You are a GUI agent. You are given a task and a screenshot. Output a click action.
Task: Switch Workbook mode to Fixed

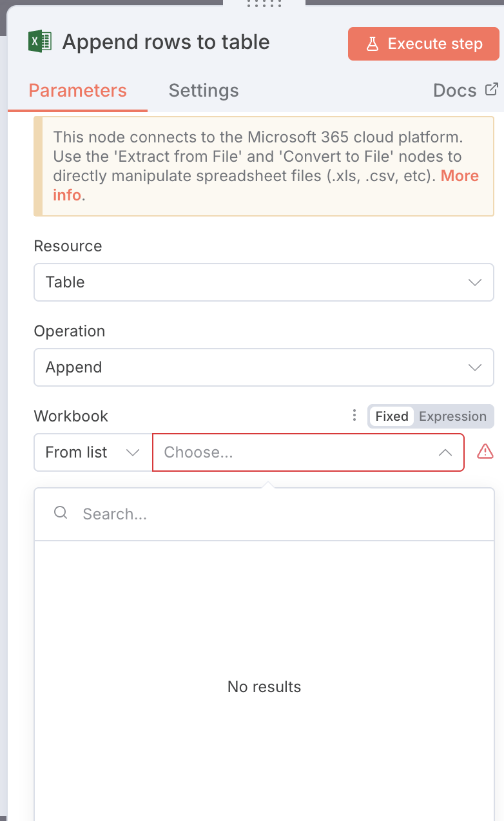(392, 416)
